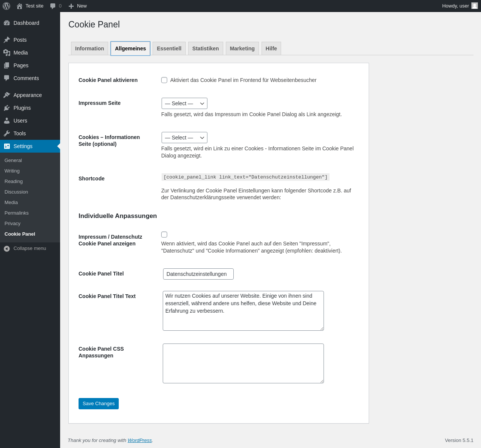Viewport: 481px width, 448px height.
Task: Click the Dashboard menu label
Action: [x=26, y=23]
